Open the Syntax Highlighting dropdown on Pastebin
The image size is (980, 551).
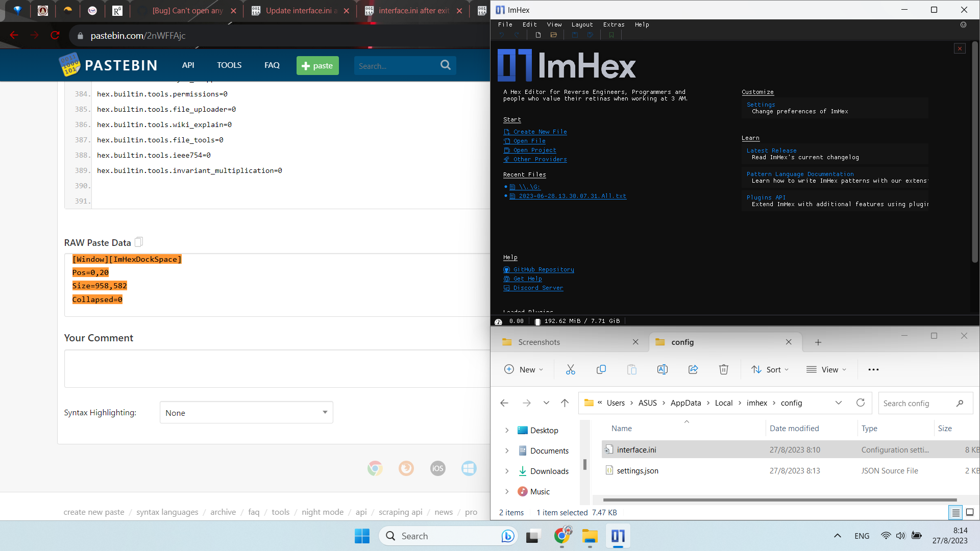coord(246,412)
